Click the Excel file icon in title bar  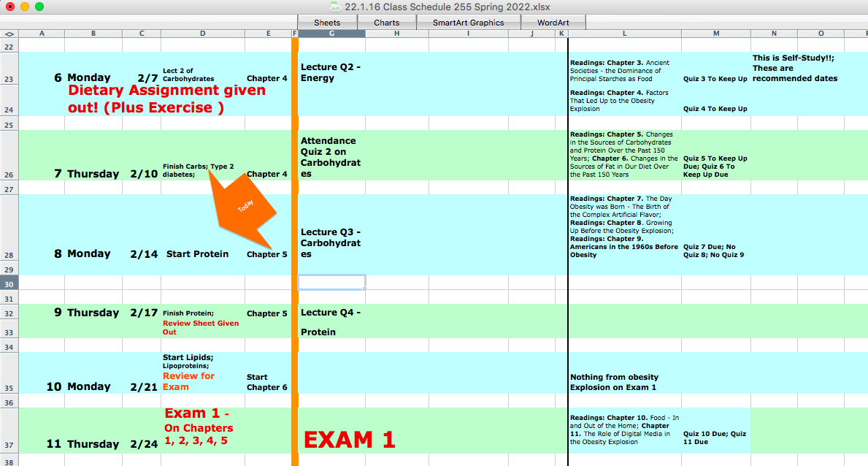(335, 7)
